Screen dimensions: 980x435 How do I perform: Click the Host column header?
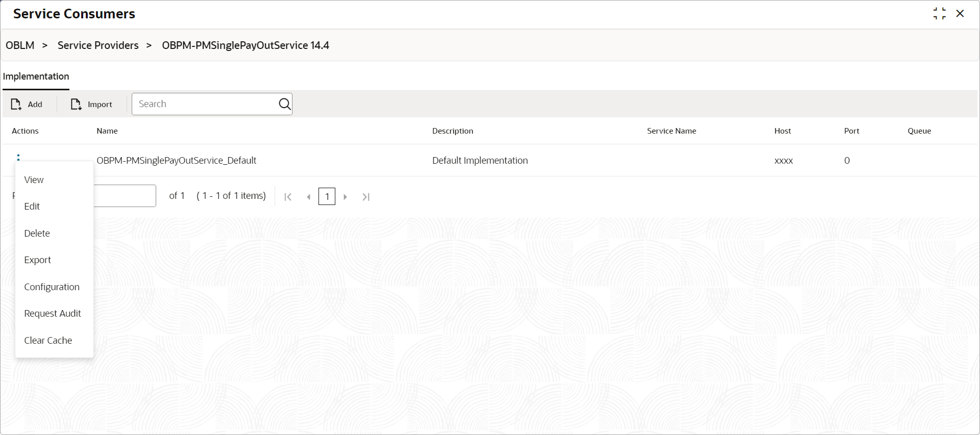[x=782, y=131]
